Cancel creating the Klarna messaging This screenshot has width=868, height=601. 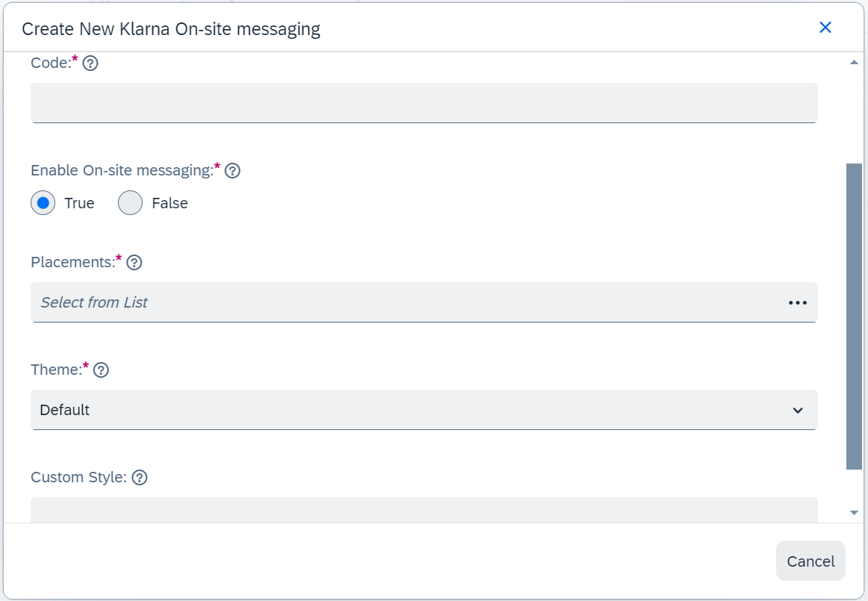tap(811, 561)
